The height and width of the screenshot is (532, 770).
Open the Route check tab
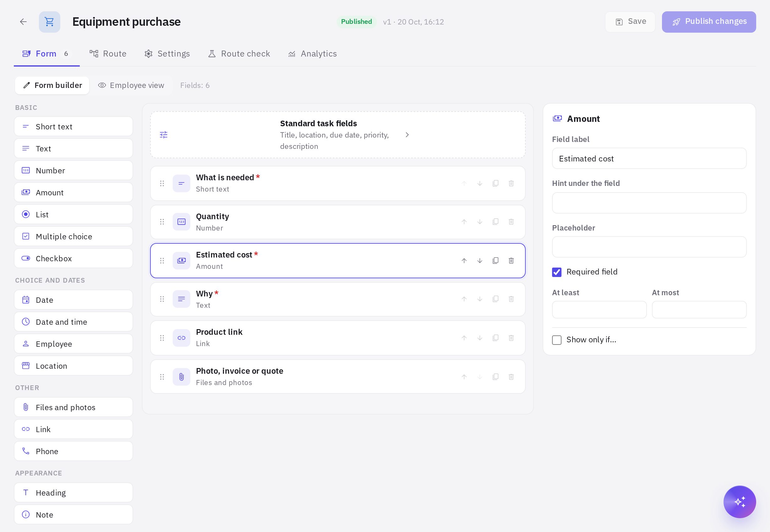click(x=239, y=54)
